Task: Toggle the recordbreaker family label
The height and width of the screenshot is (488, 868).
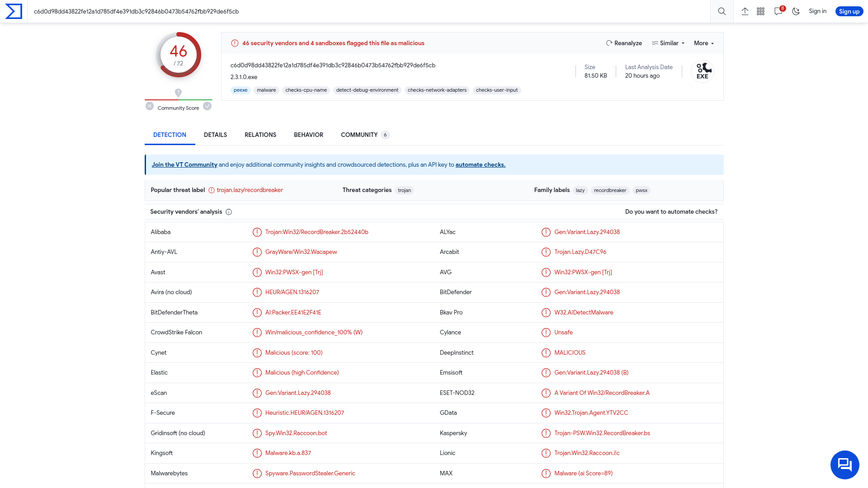Action: (x=610, y=190)
